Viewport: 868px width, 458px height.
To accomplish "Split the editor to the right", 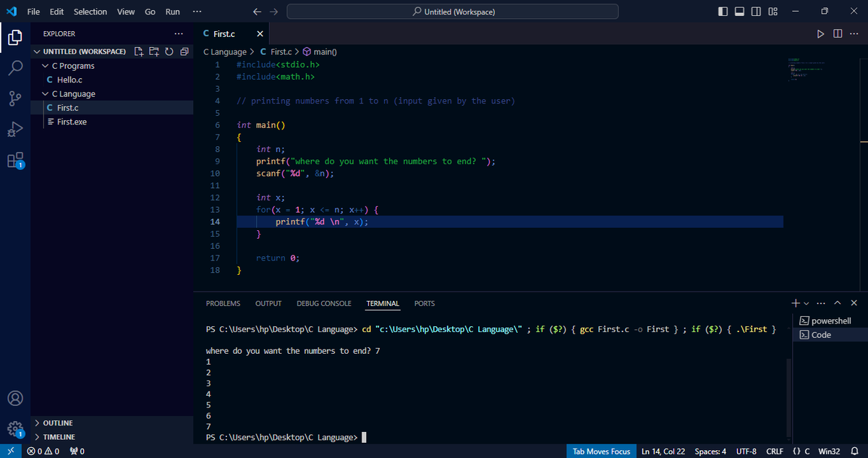I will click(x=838, y=34).
